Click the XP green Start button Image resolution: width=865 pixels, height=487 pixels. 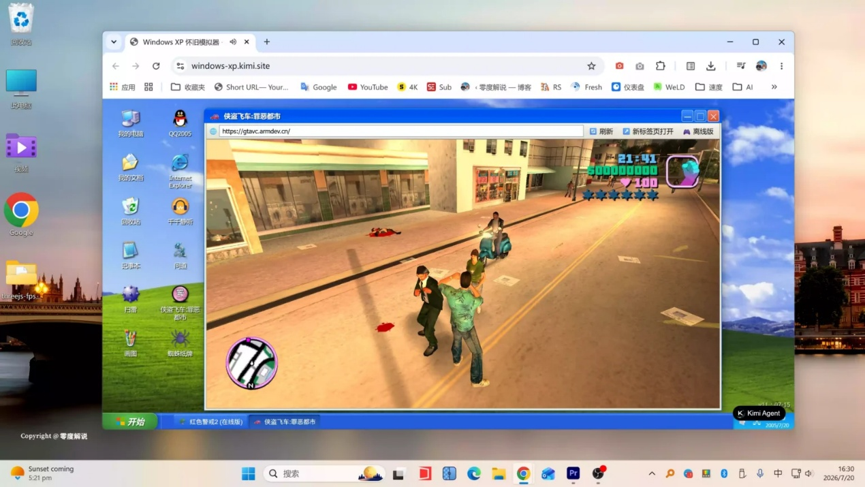coord(131,421)
